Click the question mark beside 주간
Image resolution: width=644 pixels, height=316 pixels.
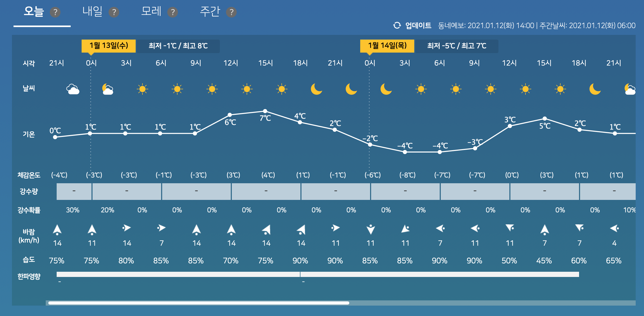(231, 12)
